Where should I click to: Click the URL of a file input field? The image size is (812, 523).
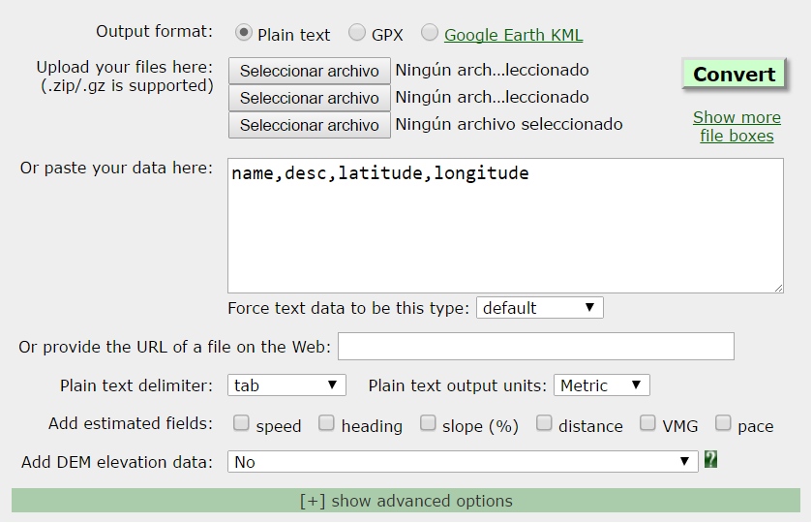(x=536, y=347)
